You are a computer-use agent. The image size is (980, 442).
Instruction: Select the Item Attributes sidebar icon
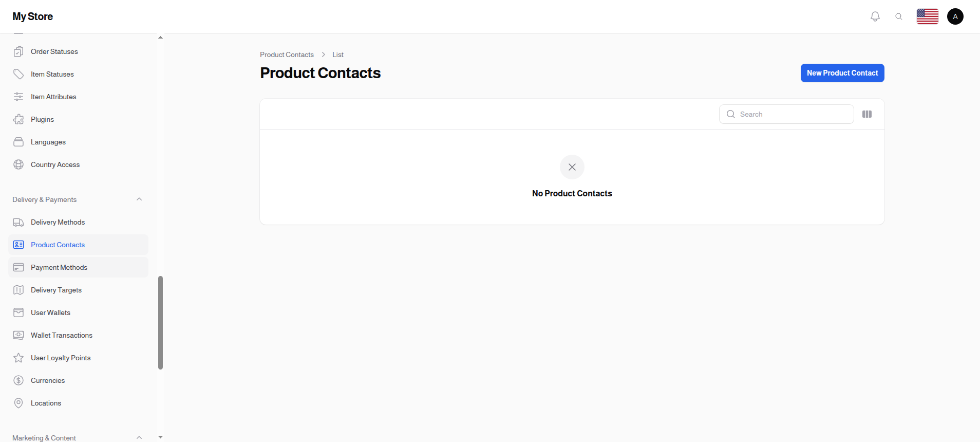point(18,97)
